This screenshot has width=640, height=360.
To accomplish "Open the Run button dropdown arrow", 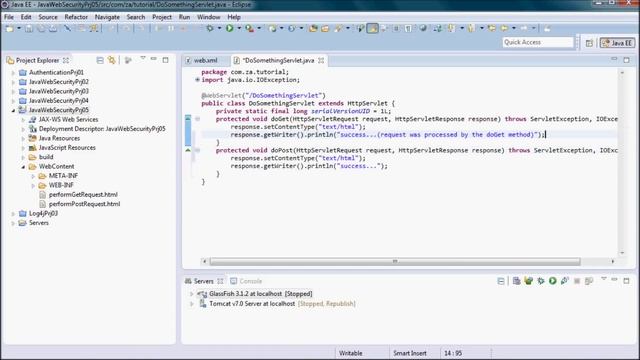I will tap(239, 29).
